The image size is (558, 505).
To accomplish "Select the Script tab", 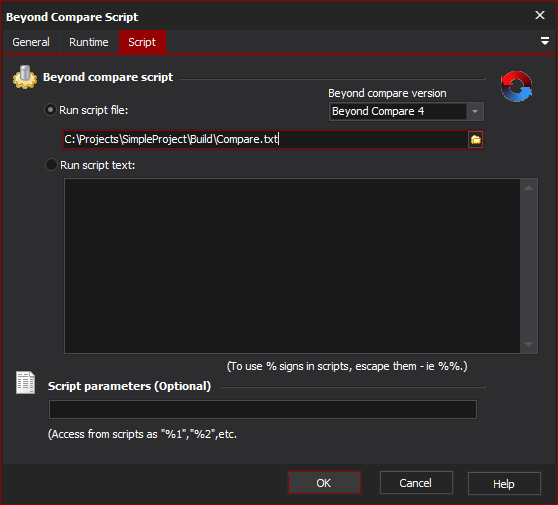I will (142, 42).
